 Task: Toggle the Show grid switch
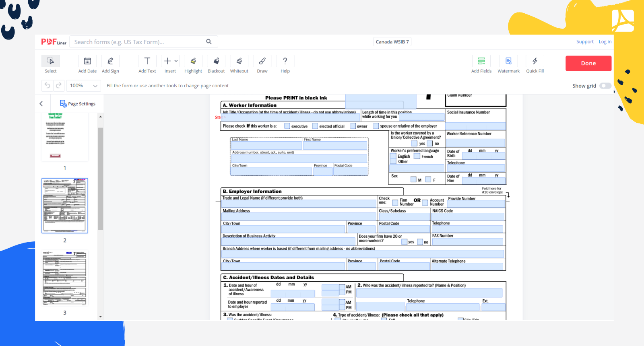point(605,86)
